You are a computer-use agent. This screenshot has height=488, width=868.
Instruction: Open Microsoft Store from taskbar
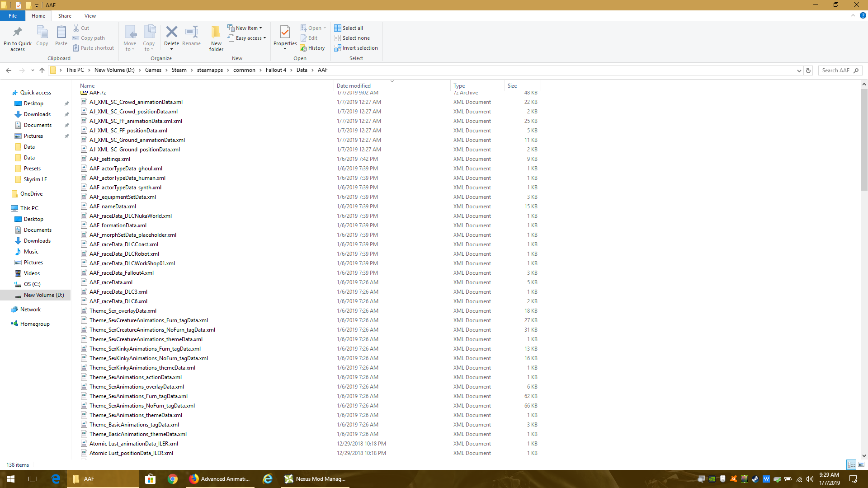point(150,479)
